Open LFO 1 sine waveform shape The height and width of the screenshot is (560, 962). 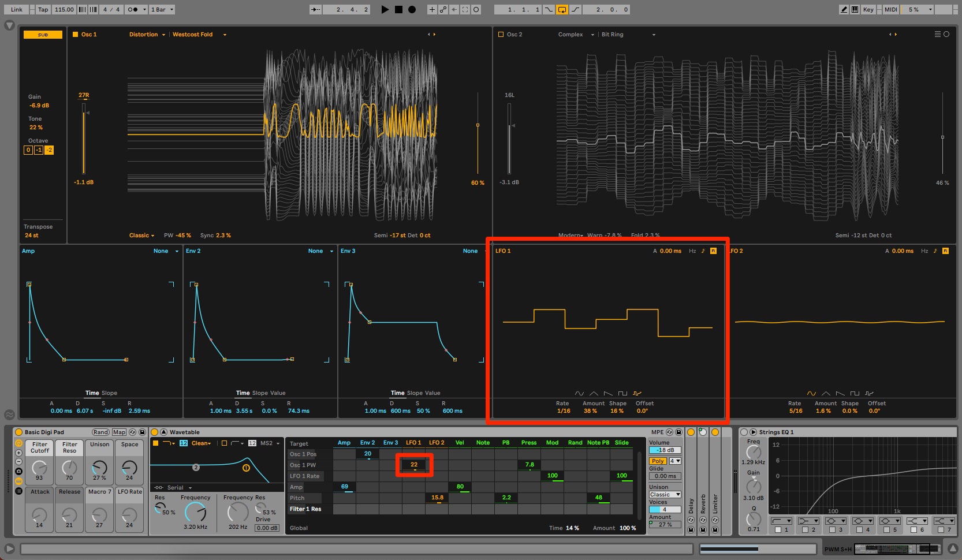[579, 394]
